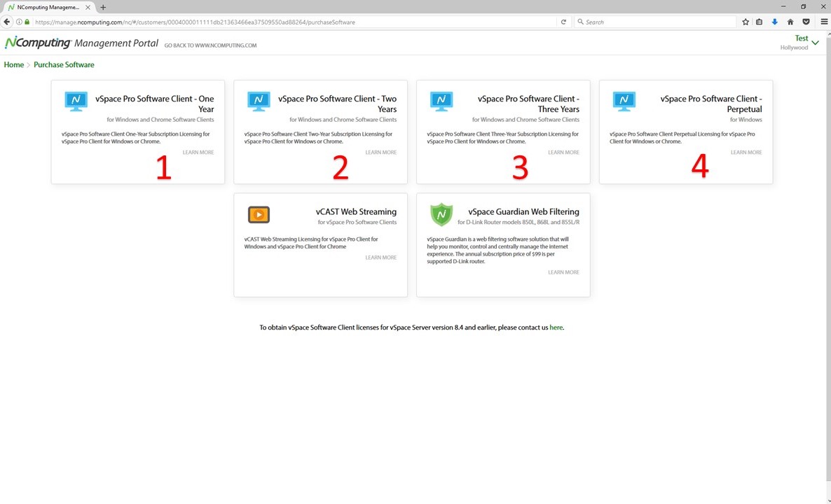
Task: Click LEARN MORE for vCAST Web Streaming
Action: (x=381, y=258)
